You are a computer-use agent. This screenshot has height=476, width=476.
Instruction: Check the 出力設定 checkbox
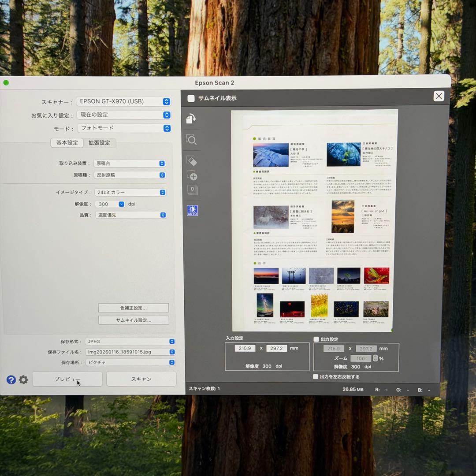click(316, 339)
